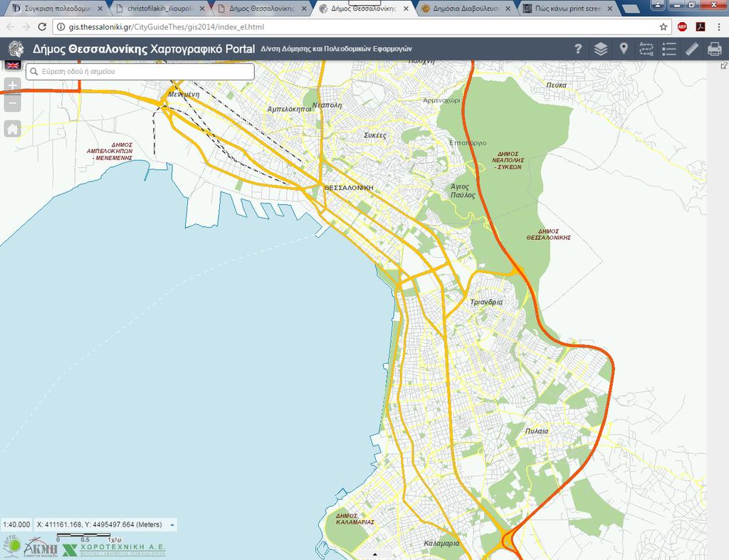Click the Χωροτεχνική Α.Ε. logo link
This screenshot has width=729, height=560.
pyautogui.click(x=113, y=550)
